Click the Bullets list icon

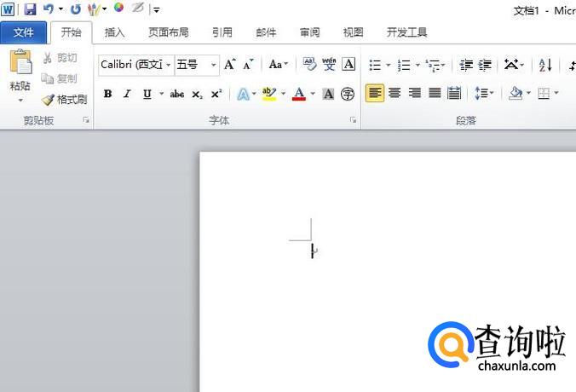click(x=375, y=65)
